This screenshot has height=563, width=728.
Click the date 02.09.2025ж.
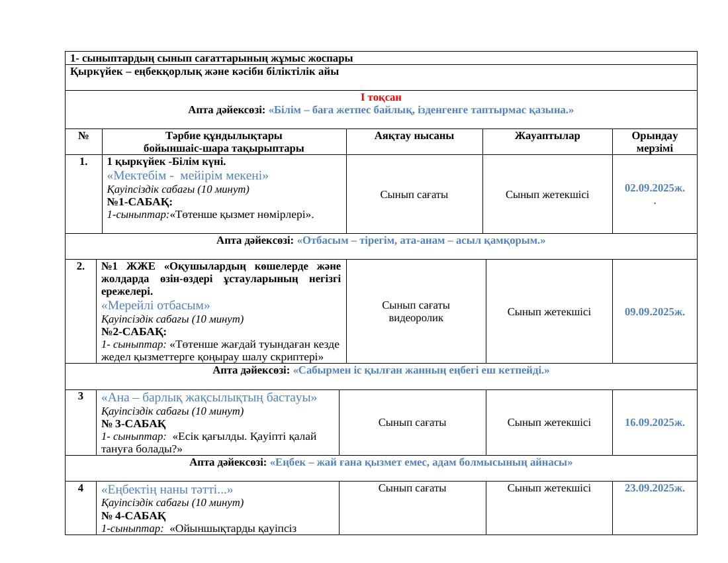pos(654,188)
